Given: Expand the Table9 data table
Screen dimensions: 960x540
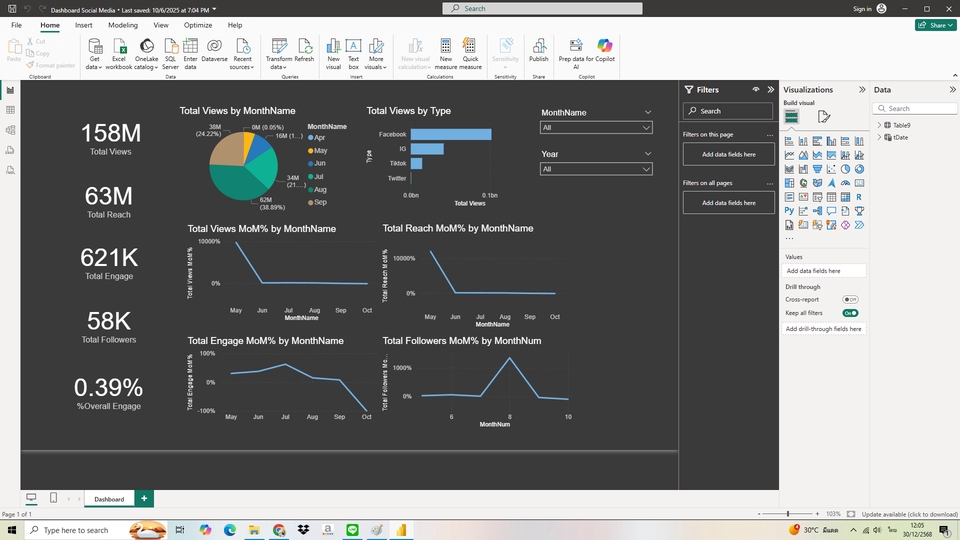Looking at the screenshot, I should 880,125.
